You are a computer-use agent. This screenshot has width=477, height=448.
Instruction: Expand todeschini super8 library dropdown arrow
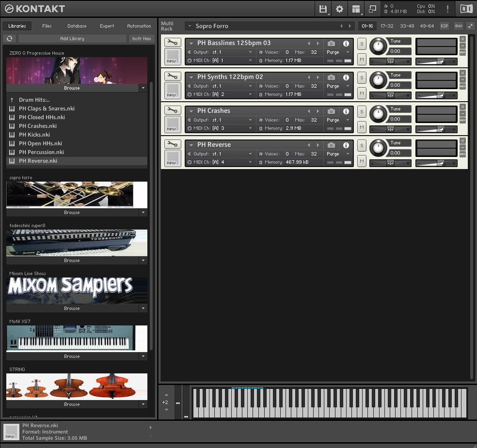[x=143, y=261]
